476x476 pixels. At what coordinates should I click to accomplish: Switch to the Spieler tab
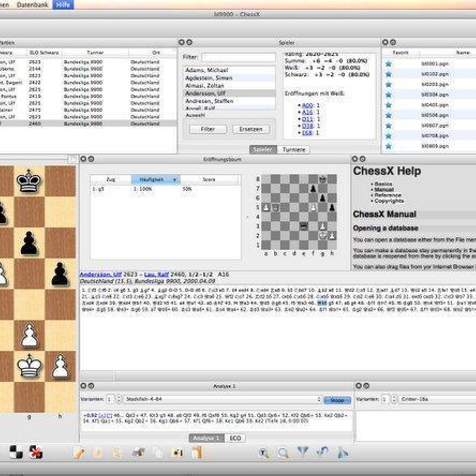point(263,150)
